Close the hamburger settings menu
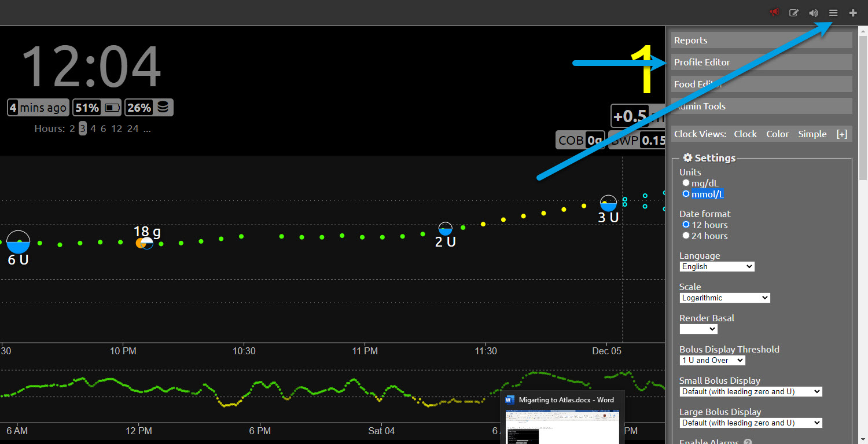 (833, 13)
